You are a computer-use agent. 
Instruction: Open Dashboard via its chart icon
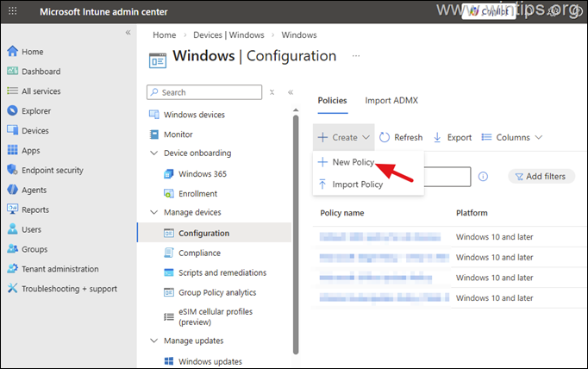(12, 71)
